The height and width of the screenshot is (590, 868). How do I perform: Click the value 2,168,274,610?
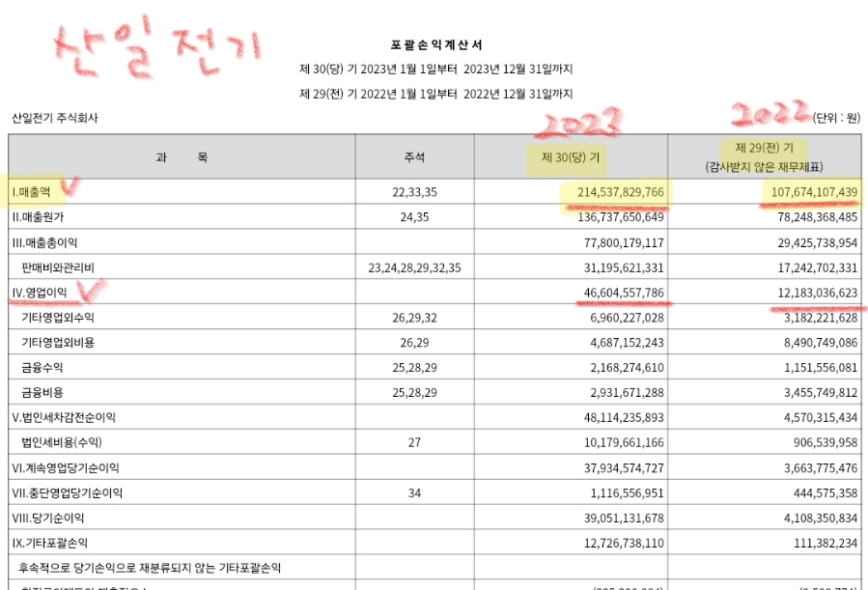pyautogui.click(x=627, y=368)
